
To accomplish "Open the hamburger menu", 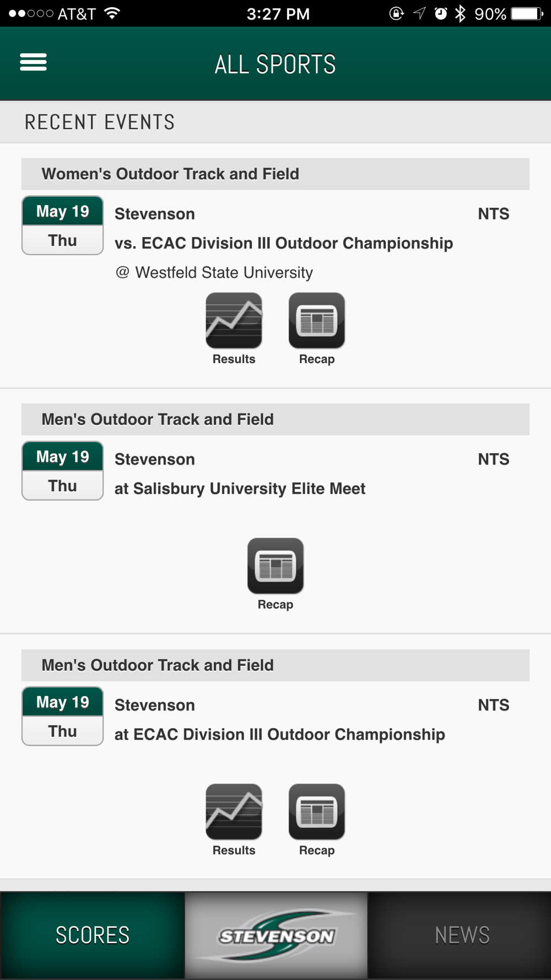I will 33,62.
